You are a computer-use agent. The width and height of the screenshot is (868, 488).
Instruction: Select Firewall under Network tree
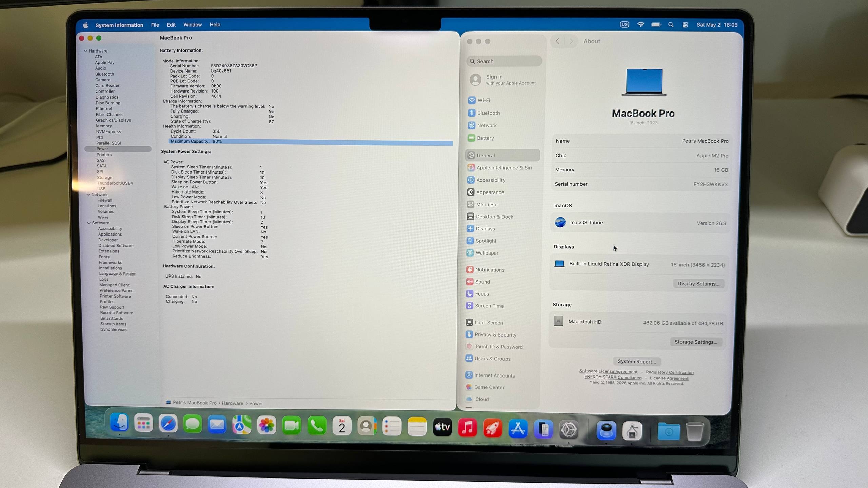(x=105, y=200)
